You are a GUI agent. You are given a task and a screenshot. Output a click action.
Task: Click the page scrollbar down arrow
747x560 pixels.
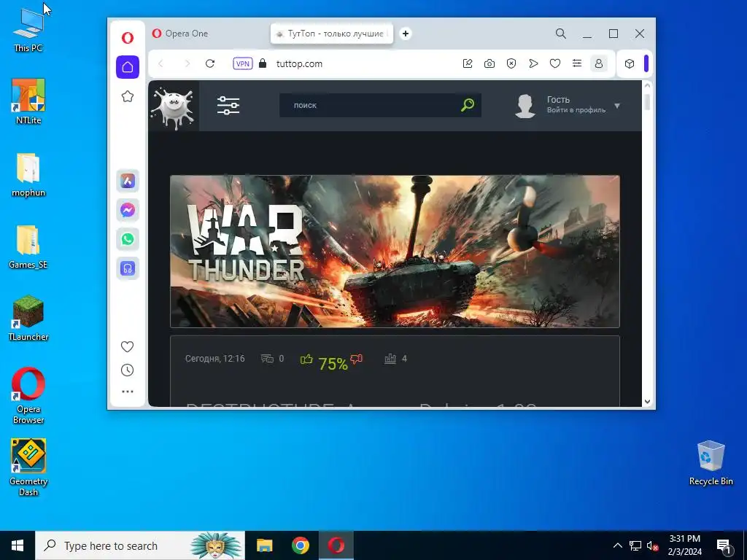[x=647, y=402]
